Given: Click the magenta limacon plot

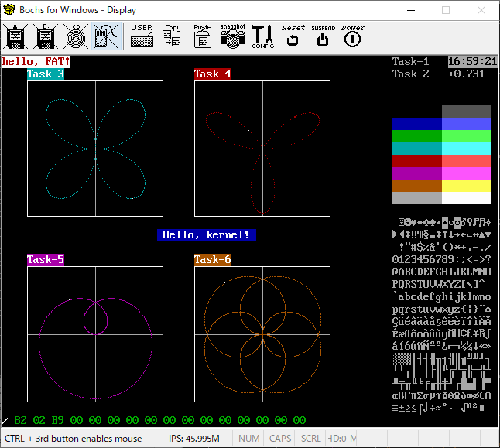Looking at the screenshot, I should [x=95, y=334].
